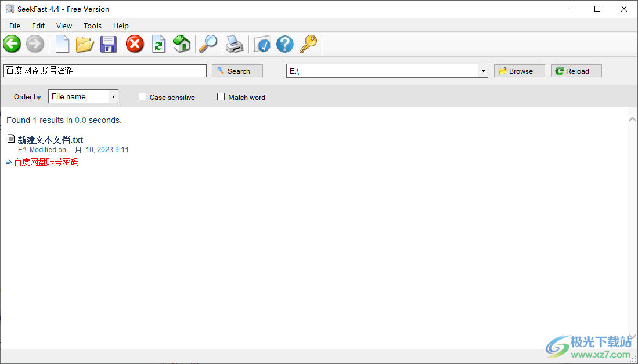
Task: Print results with the printer icon
Action: 235,44
